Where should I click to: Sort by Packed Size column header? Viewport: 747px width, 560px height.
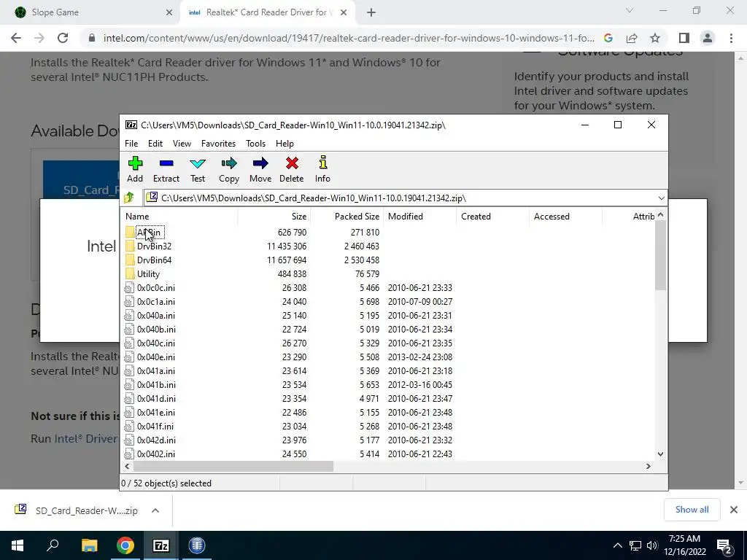[347, 216]
